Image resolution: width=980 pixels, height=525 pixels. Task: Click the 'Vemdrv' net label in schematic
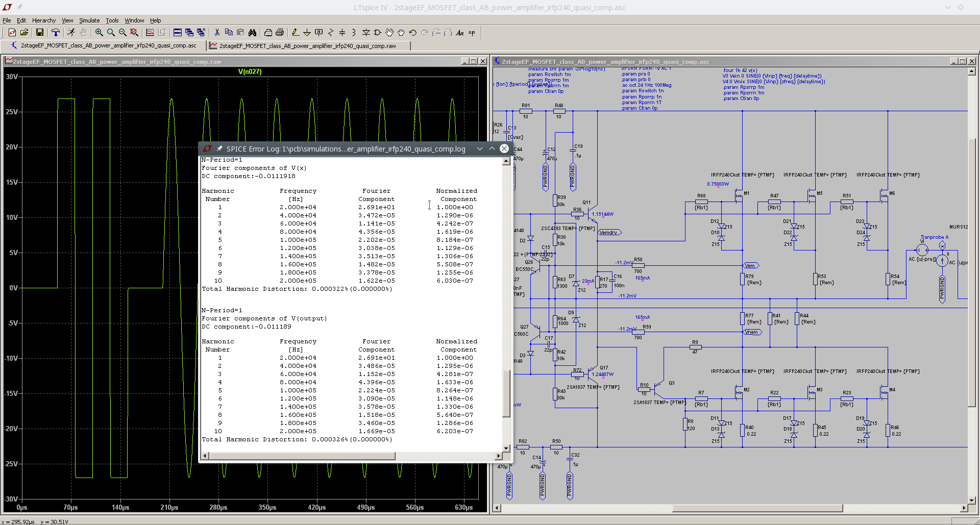(609, 233)
